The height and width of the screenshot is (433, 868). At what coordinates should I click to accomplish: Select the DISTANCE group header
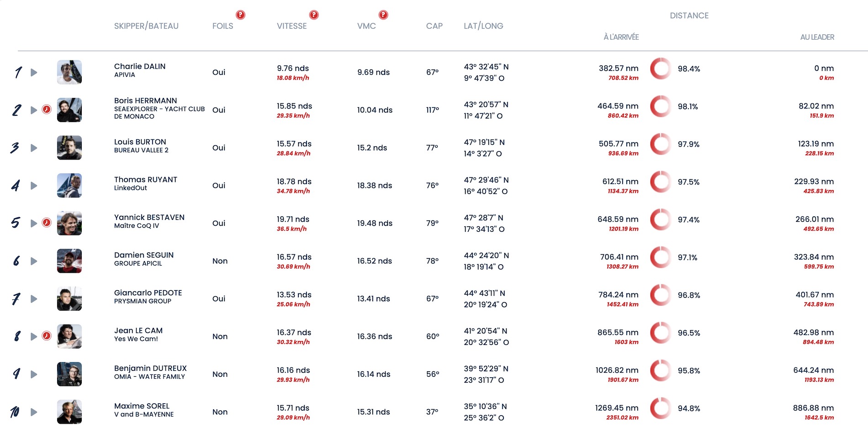click(x=689, y=16)
